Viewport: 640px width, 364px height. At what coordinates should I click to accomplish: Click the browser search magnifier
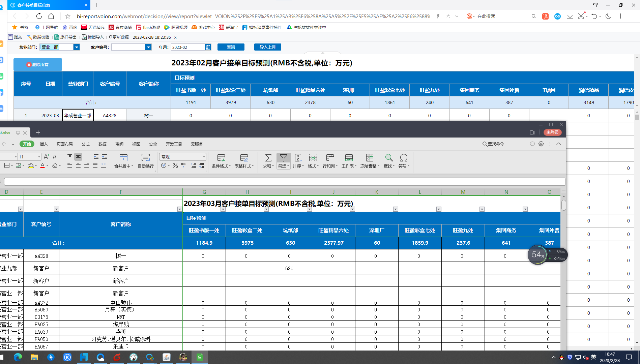point(533,16)
